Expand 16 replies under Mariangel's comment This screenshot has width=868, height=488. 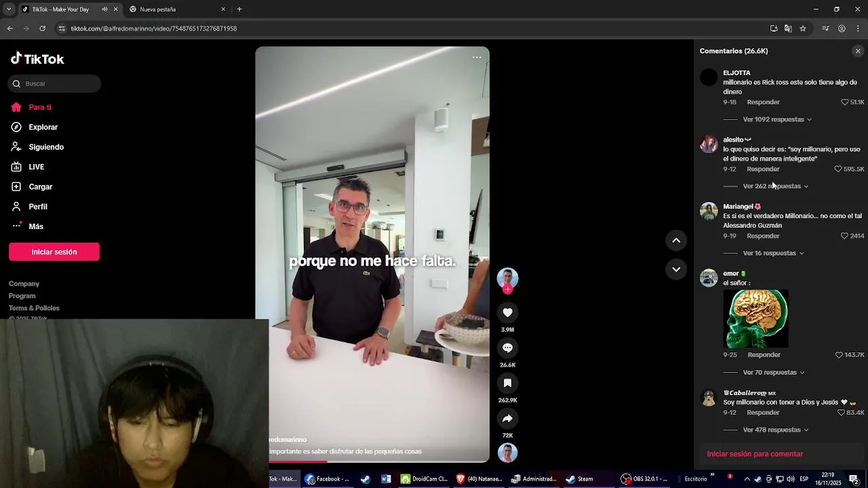pos(774,253)
